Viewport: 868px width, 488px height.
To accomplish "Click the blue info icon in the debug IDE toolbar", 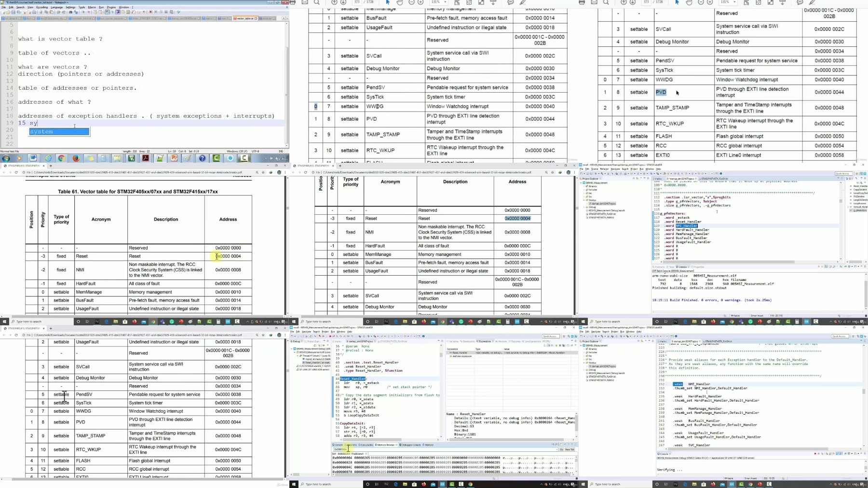I will (423, 336).
